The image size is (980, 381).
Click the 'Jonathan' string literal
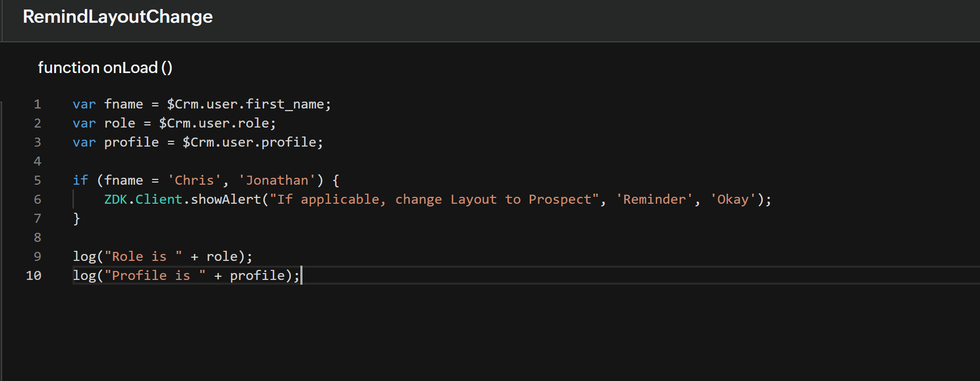(277, 180)
